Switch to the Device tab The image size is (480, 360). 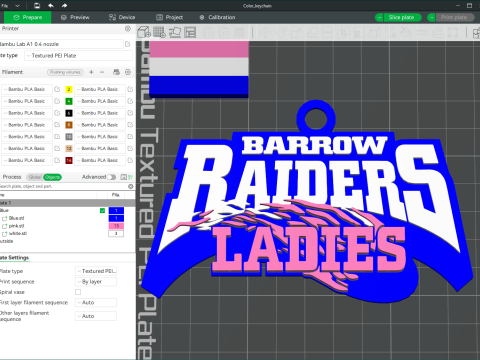point(122,17)
